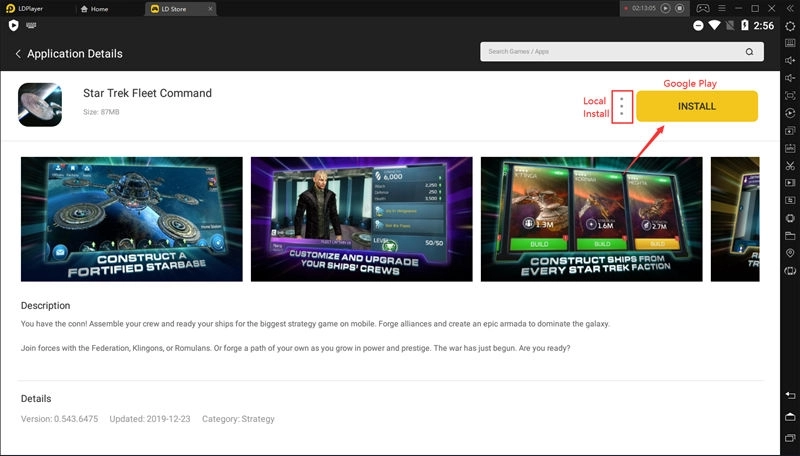This screenshot has height=456, width=800.
Task: Open the gamepad controller settings
Action: tap(702, 9)
